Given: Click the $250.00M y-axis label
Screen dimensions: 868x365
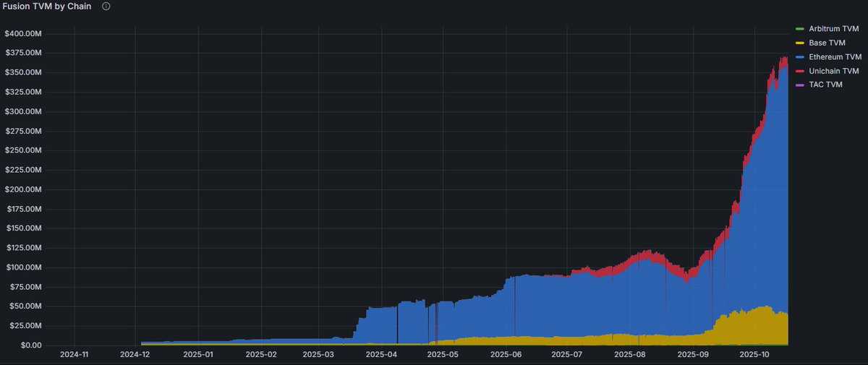Looking at the screenshot, I should pyautogui.click(x=23, y=151).
